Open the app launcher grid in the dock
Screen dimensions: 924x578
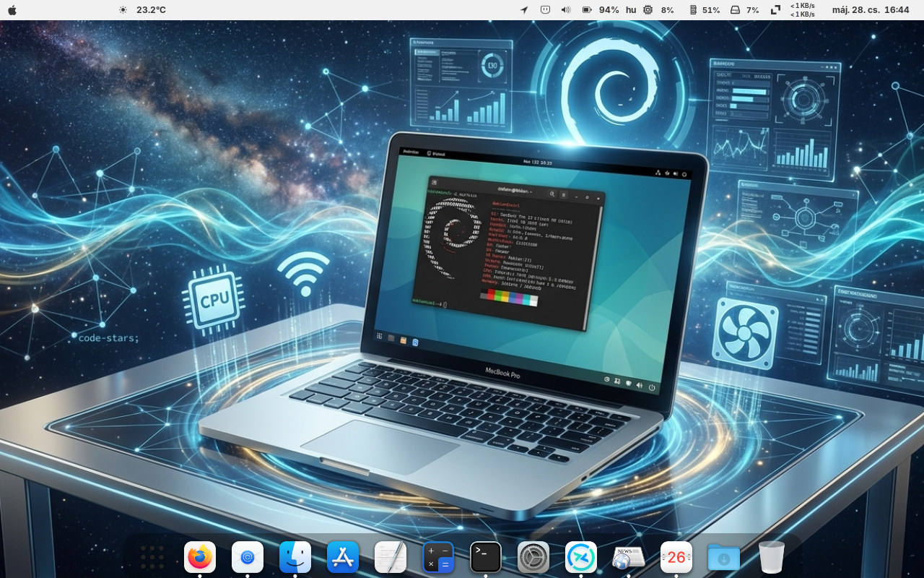(x=152, y=557)
